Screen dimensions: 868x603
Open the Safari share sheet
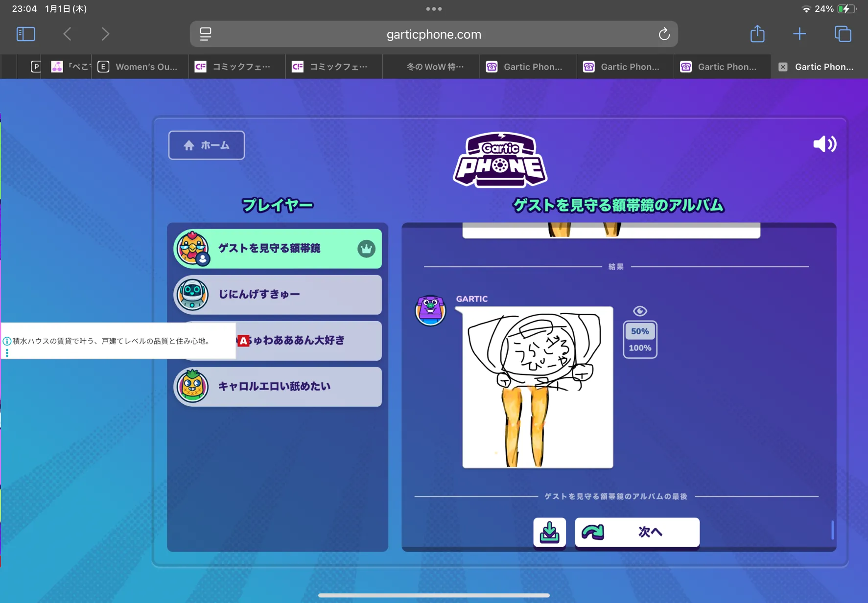pos(757,33)
